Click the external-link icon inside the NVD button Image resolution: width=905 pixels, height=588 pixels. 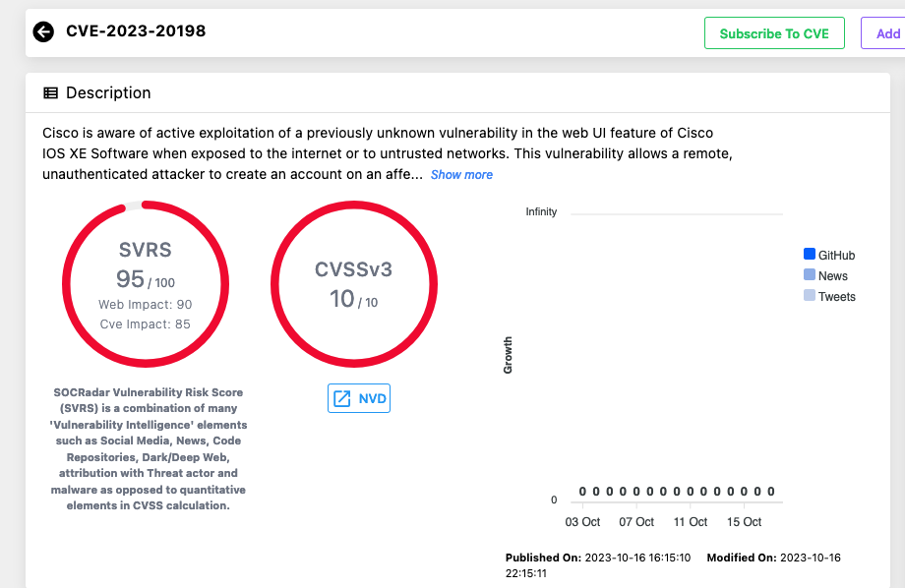tap(341, 397)
